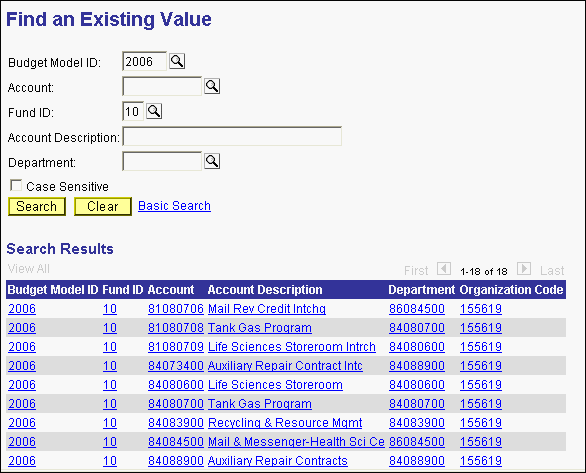Go to previous results page arrow
The width and height of the screenshot is (586, 473).
[x=444, y=269]
